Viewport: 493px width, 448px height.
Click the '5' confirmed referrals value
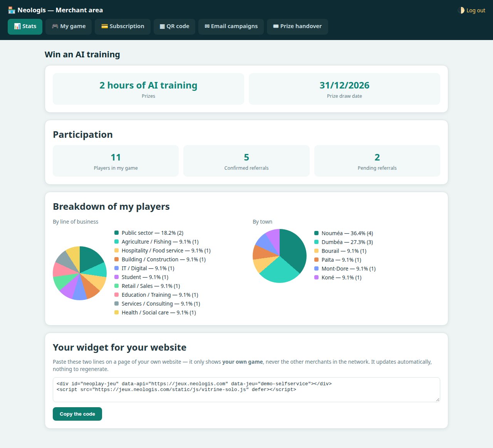tap(246, 157)
